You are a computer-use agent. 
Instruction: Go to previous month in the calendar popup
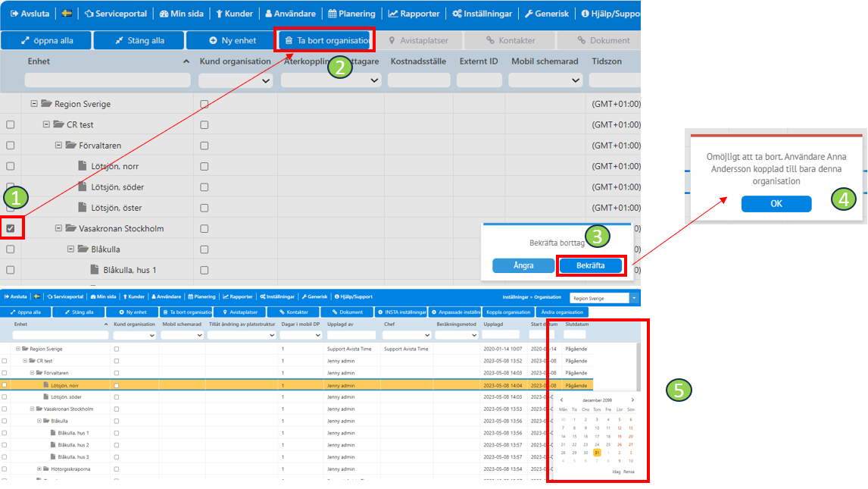(x=562, y=400)
